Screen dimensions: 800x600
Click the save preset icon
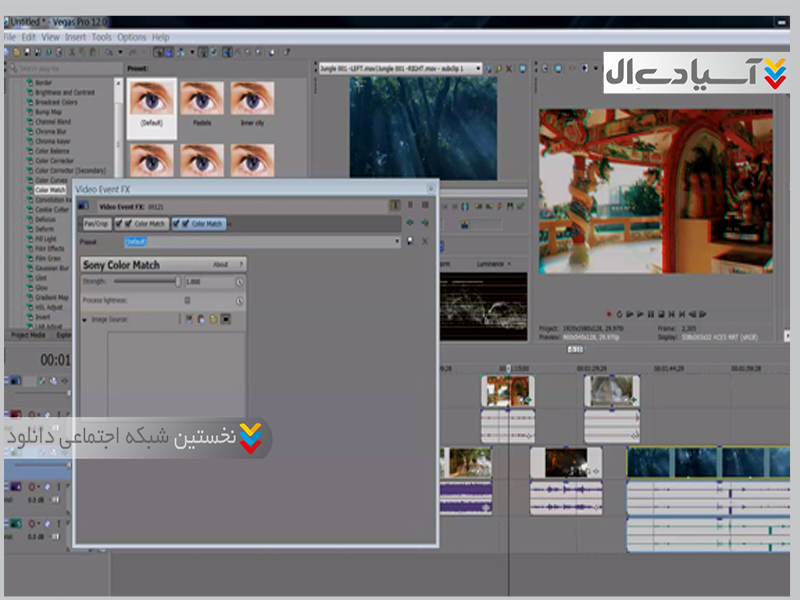(410, 242)
